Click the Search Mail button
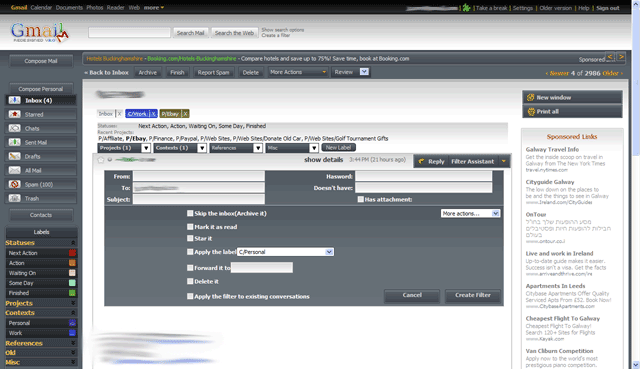Image resolution: width=640 pixels, height=369 pixels. pos(191,33)
